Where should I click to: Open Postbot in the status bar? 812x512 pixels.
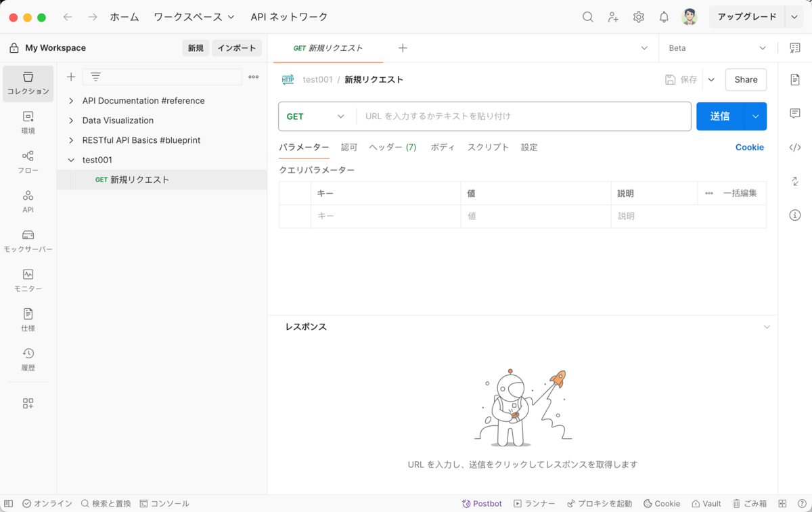(x=482, y=504)
